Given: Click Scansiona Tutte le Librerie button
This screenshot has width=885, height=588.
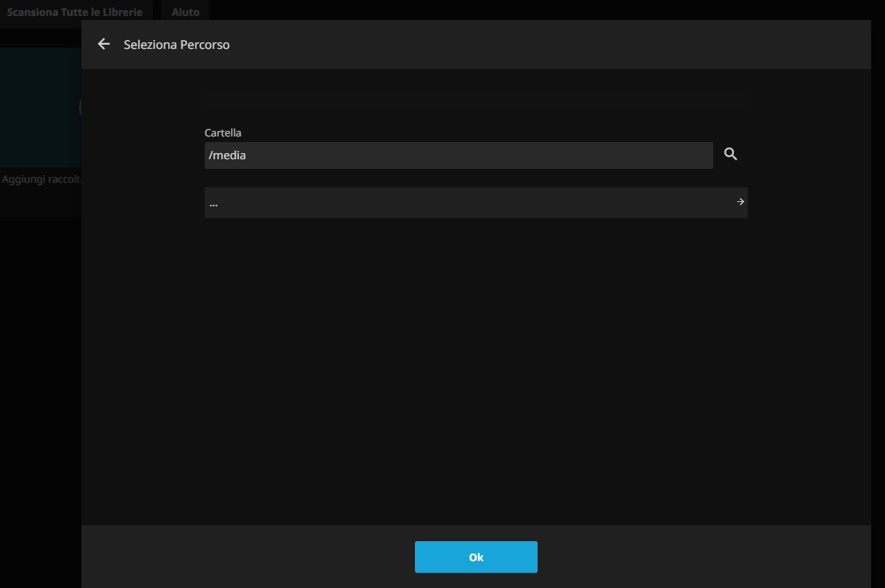Looking at the screenshot, I should tap(74, 12).
